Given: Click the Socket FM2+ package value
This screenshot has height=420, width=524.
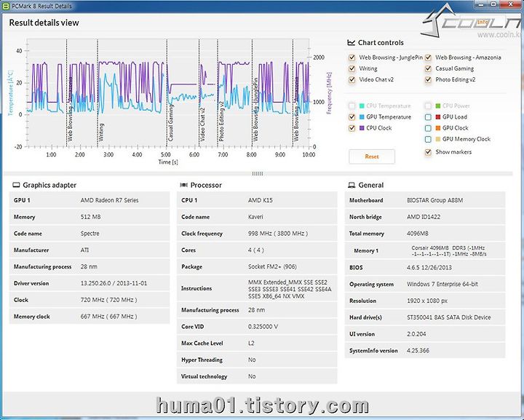Looking at the screenshot, I should point(272,266).
